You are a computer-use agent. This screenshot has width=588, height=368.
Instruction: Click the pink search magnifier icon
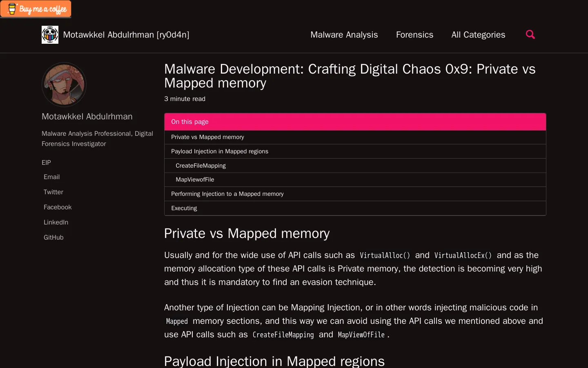point(530,35)
